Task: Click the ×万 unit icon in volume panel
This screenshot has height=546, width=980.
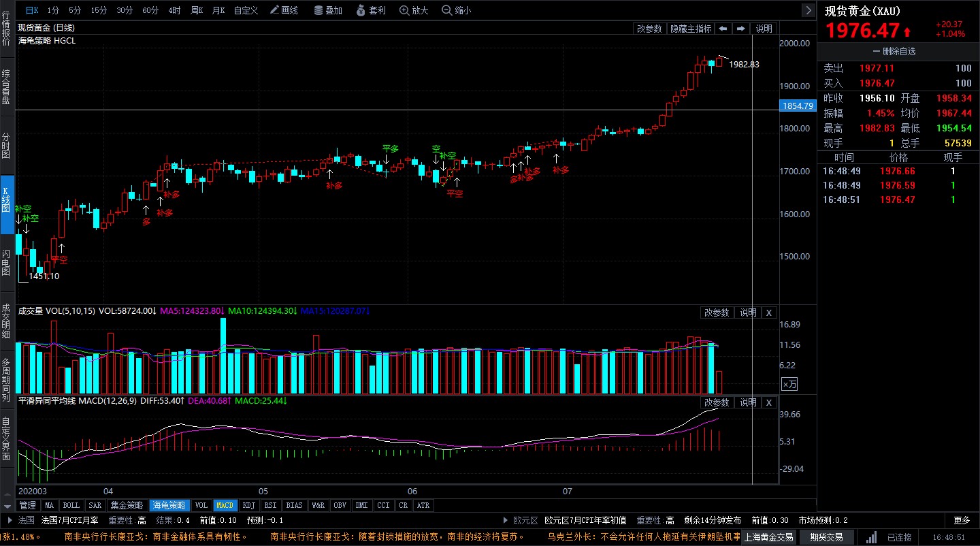Action: point(789,384)
